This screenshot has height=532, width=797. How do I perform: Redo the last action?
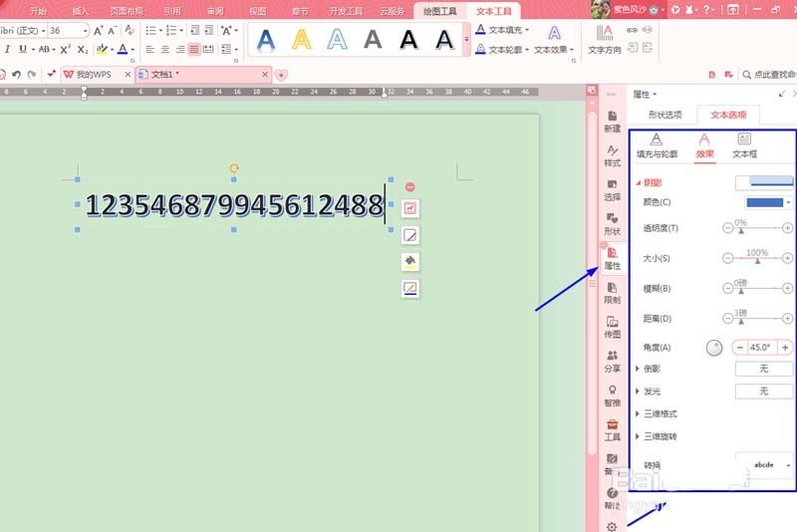32,75
